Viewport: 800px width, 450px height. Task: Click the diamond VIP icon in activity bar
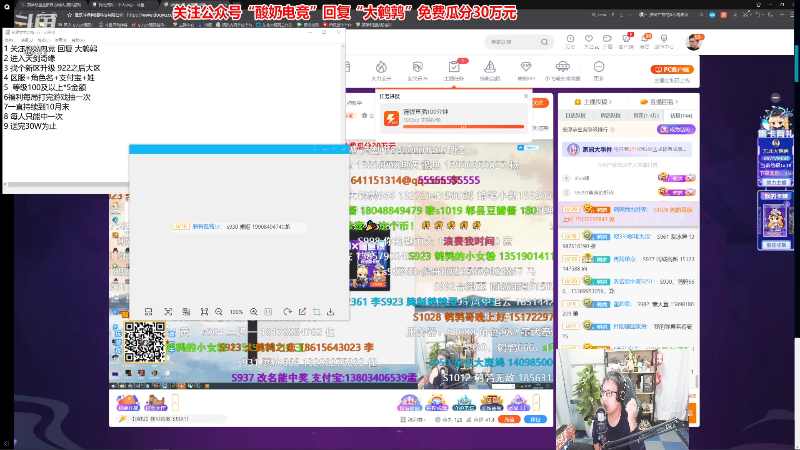pos(526,67)
